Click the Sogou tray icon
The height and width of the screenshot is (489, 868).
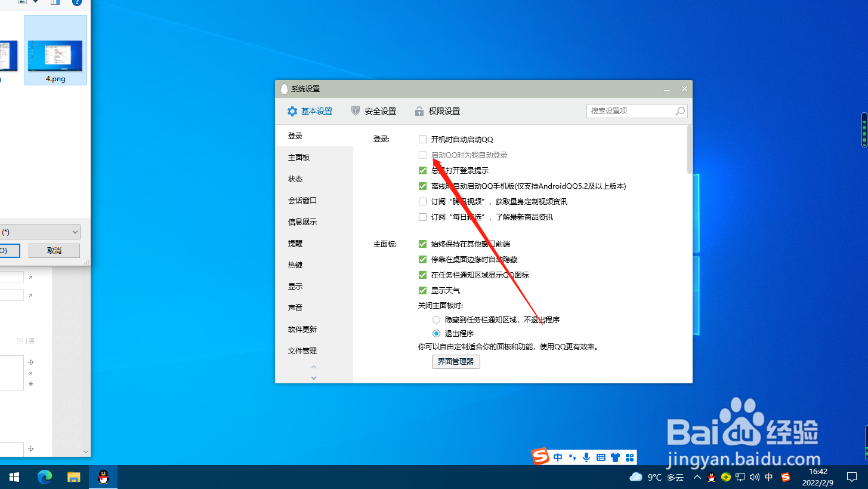(786, 477)
